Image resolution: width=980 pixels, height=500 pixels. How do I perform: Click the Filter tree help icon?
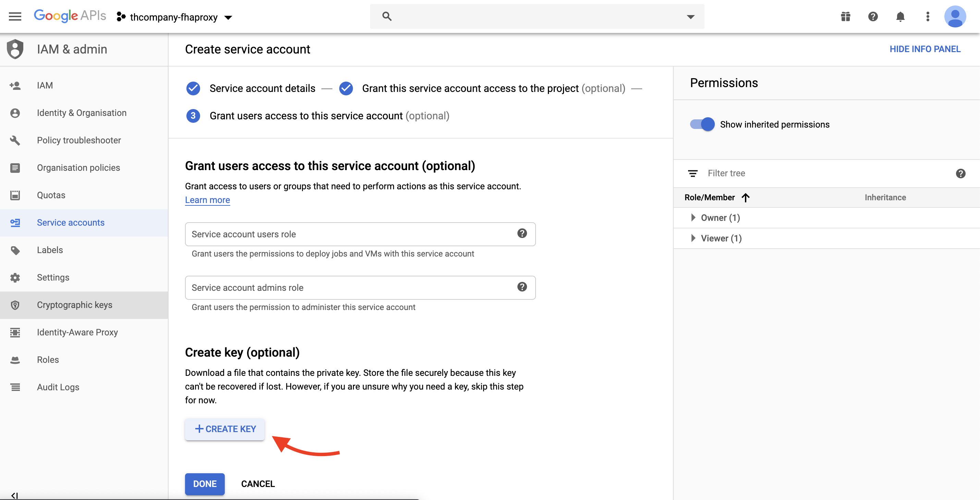click(x=960, y=174)
